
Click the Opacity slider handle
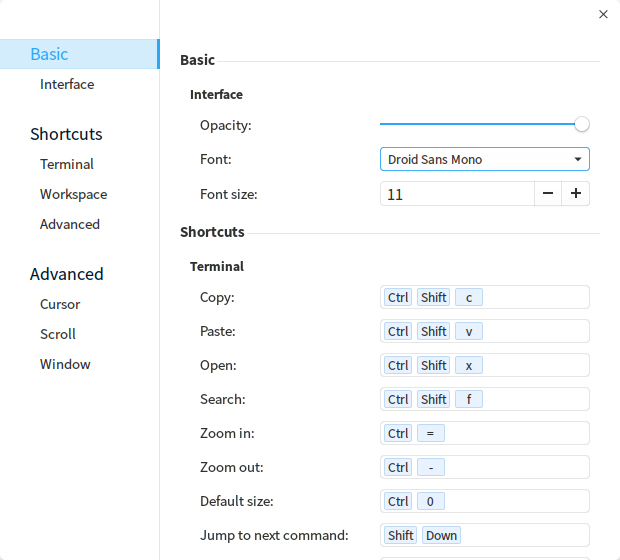[x=582, y=125]
